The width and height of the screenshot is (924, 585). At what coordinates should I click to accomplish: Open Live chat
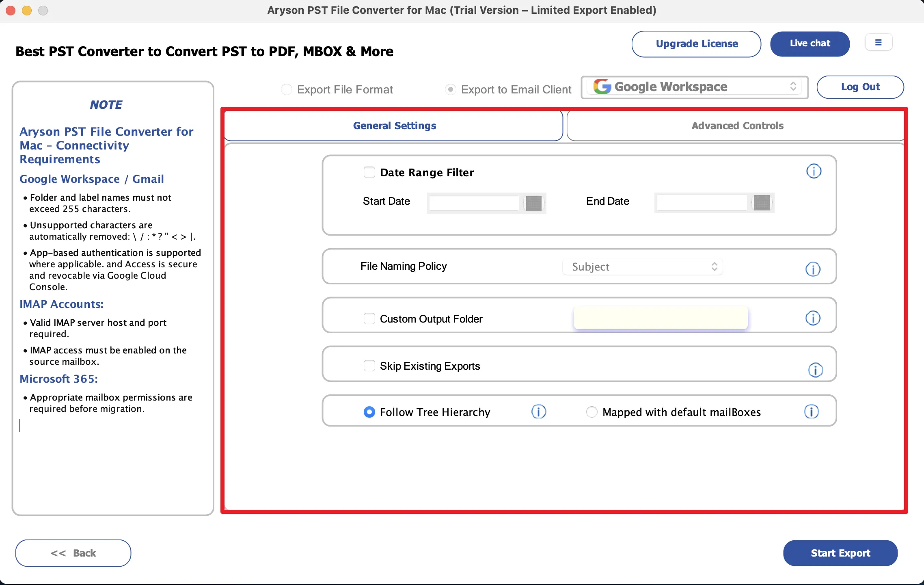(x=810, y=43)
